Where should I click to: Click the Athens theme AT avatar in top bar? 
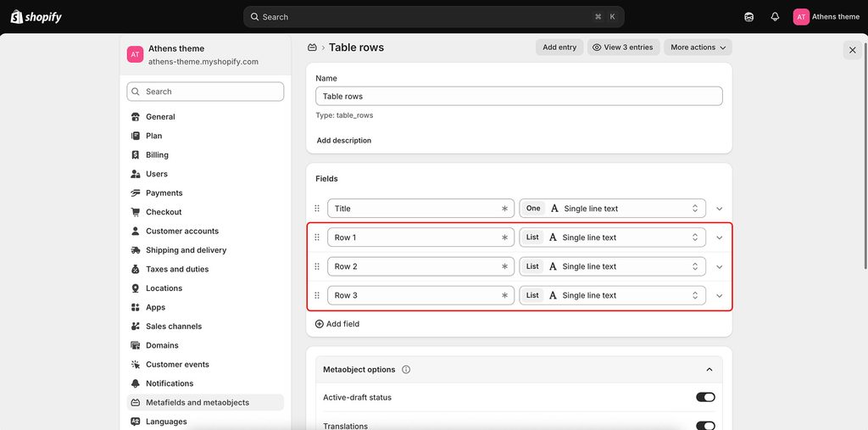point(801,17)
